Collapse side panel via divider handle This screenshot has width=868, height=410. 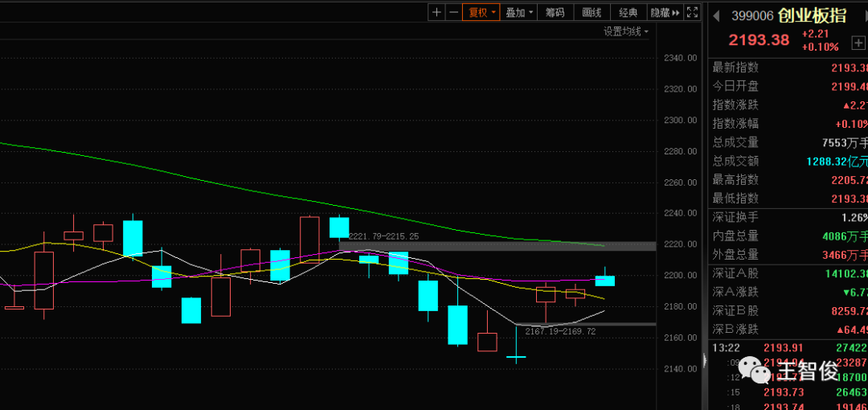tap(705, 361)
